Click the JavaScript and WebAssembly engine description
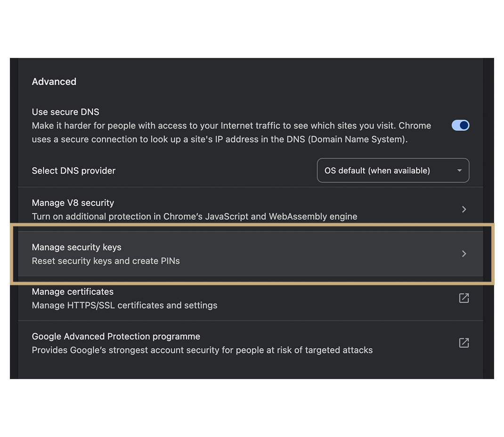Image resolution: width=504 pixels, height=437 pixels. pos(195,217)
